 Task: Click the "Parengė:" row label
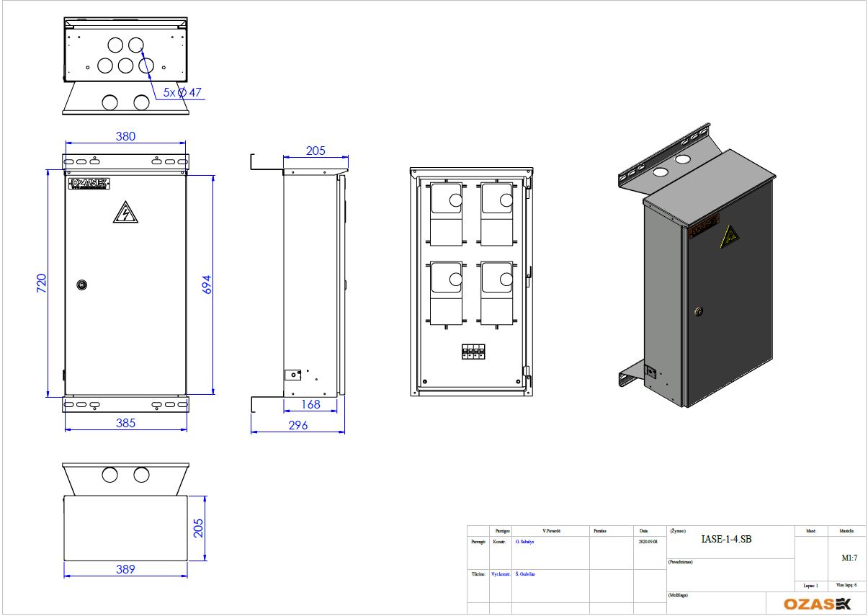tap(478, 541)
